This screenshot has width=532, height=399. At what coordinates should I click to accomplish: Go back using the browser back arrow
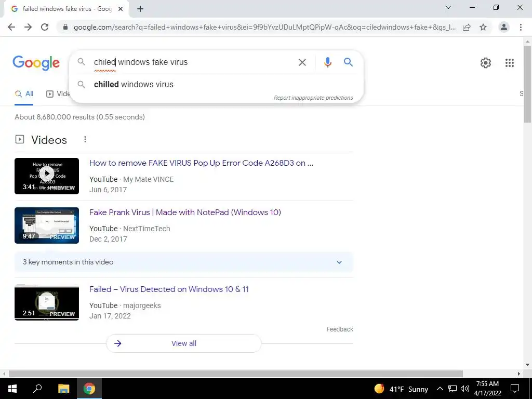click(11, 27)
